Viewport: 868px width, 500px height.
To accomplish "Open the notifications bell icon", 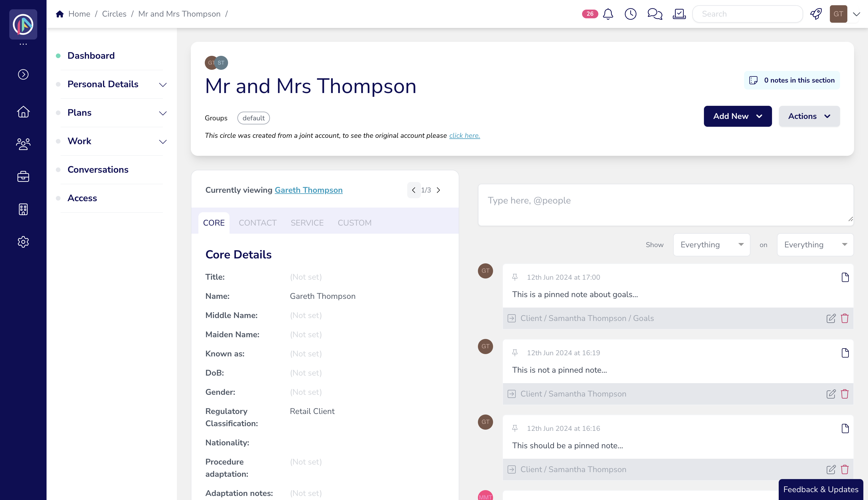I will 608,14.
